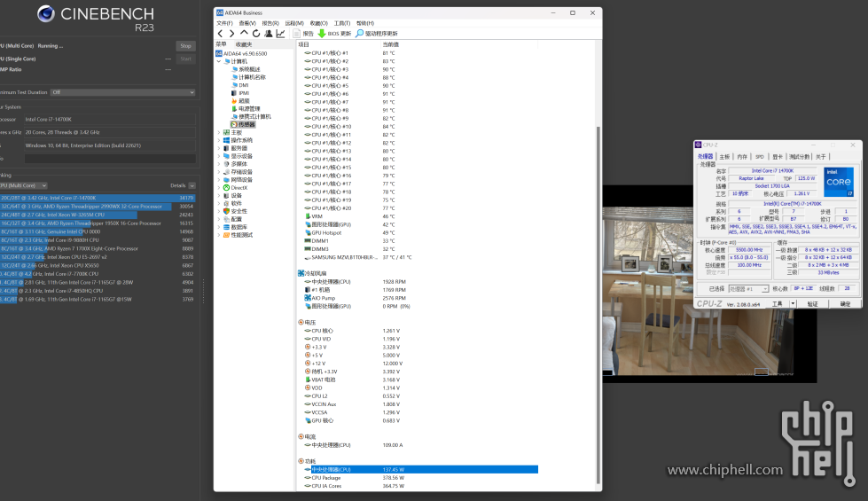Refresh the AIDA64 sensor readings

[256, 34]
